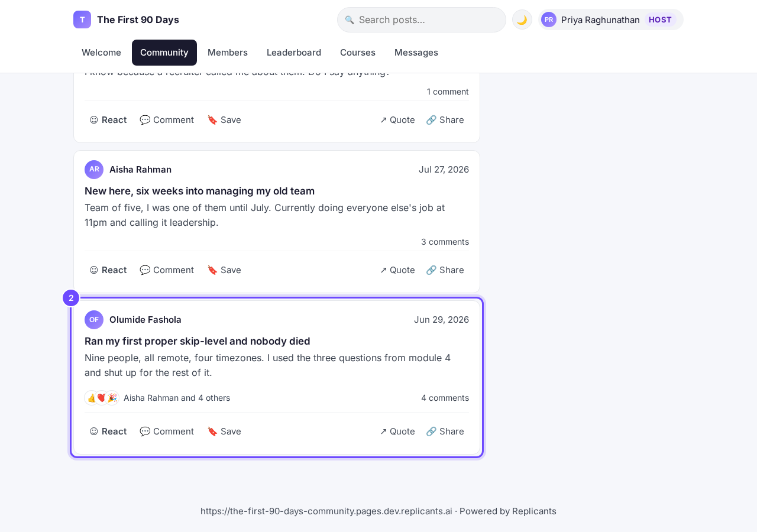Click Aisha Rahman's AR avatar
757x532 pixels.
[x=94, y=170]
